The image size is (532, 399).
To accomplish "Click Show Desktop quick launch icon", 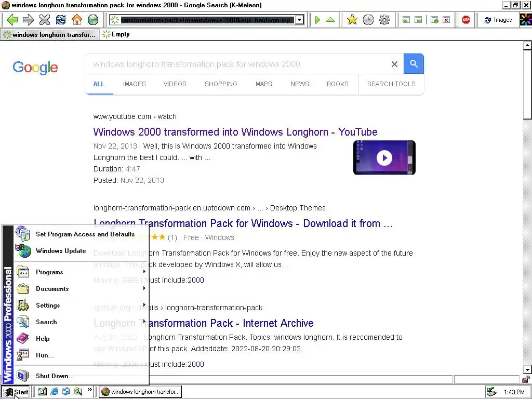I will [x=43, y=392].
